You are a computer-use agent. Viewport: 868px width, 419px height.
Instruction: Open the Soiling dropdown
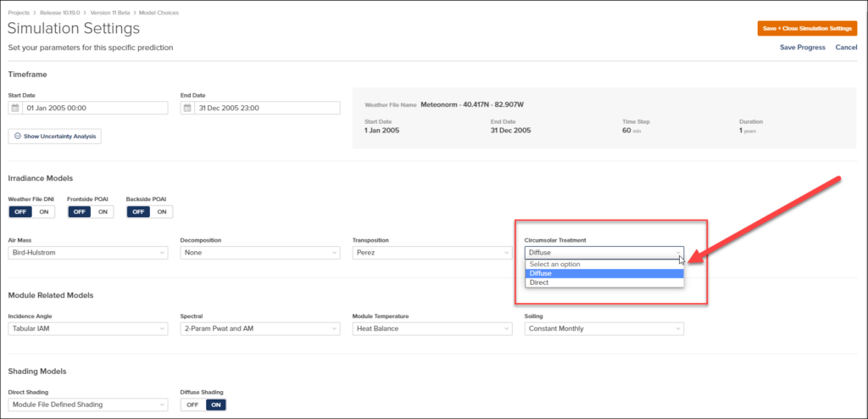coord(604,328)
